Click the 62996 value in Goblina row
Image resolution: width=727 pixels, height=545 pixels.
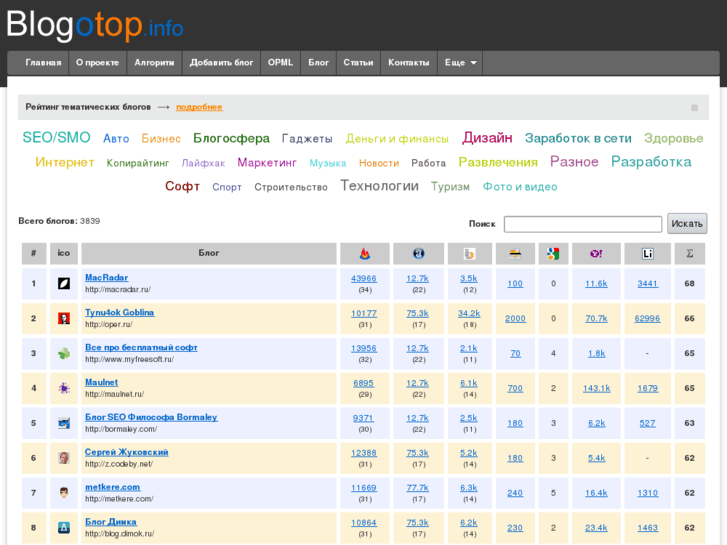[647, 318]
